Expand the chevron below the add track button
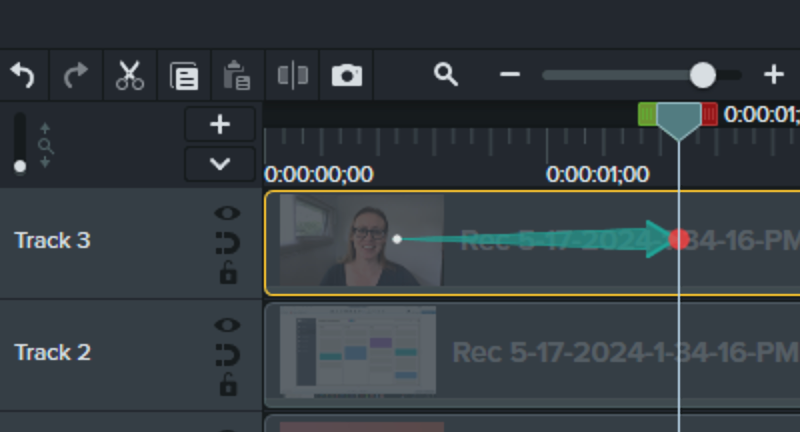Screen dimensions: 800x432 220,163
